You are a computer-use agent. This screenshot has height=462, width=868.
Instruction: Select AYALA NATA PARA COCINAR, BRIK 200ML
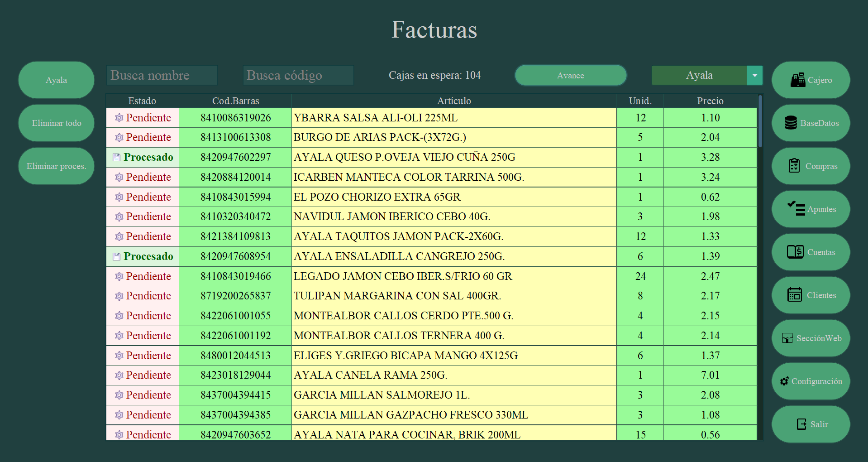[454, 434]
